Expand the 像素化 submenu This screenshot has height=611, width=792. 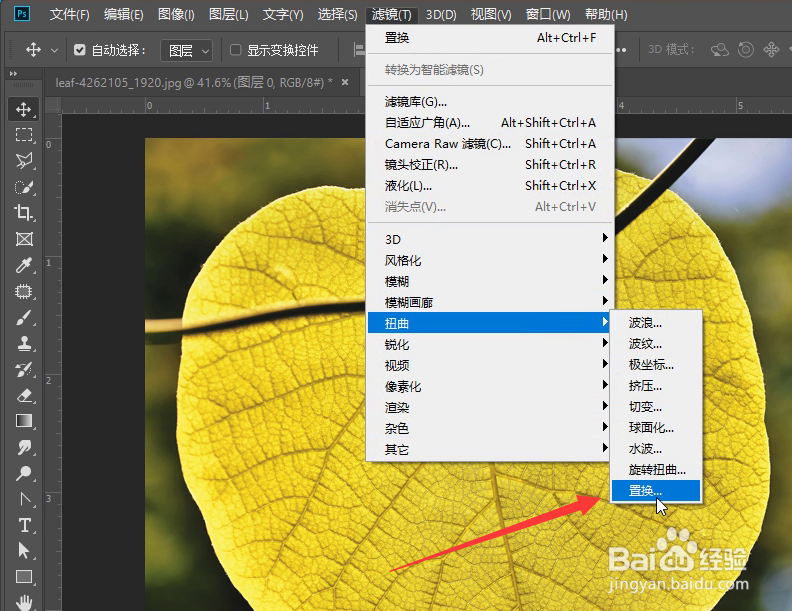pos(489,386)
